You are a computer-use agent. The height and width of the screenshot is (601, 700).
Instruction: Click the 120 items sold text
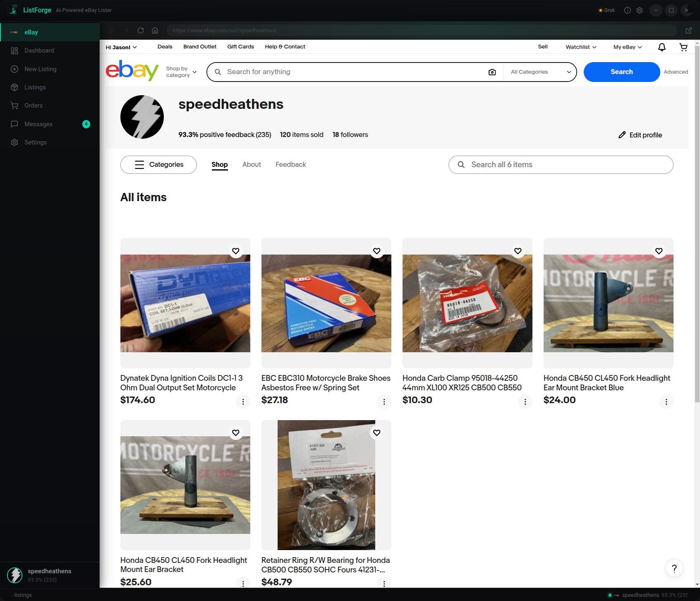tap(302, 135)
